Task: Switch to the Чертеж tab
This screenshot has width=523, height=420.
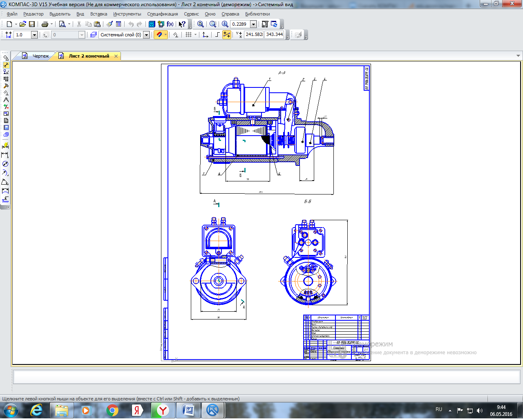Action: [40, 56]
